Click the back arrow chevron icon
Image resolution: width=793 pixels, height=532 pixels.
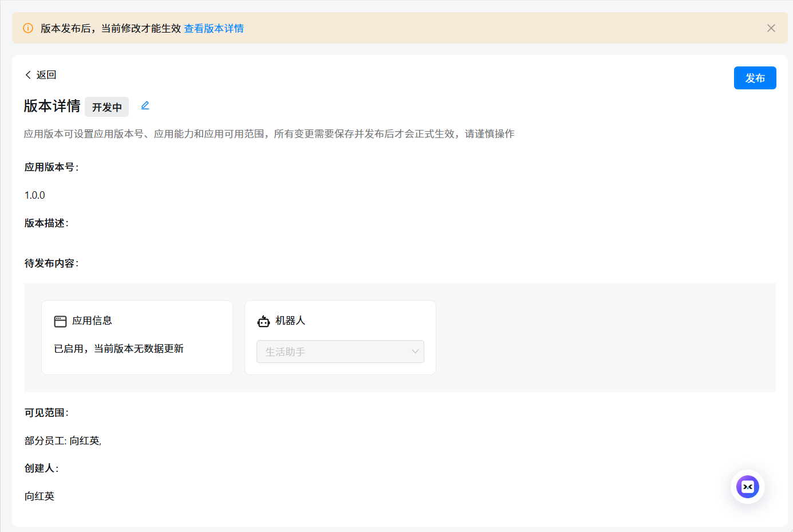click(28, 75)
